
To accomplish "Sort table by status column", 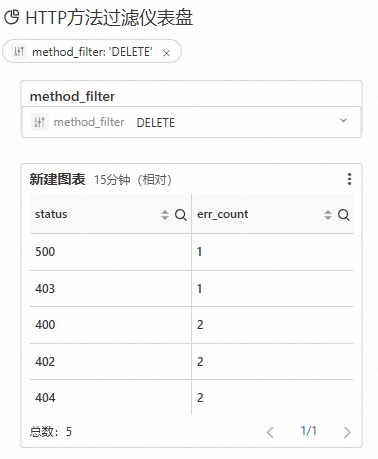I will pos(165,215).
